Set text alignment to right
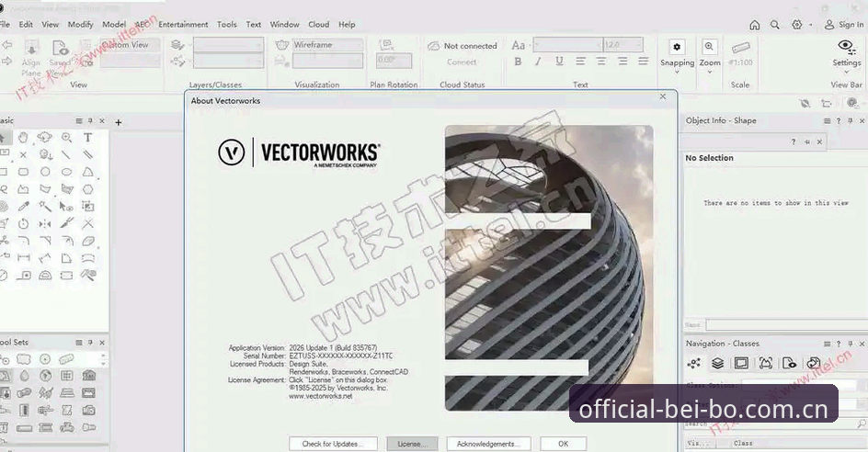The height and width of the screenshot is (452, 868). (x=622, y=62)
